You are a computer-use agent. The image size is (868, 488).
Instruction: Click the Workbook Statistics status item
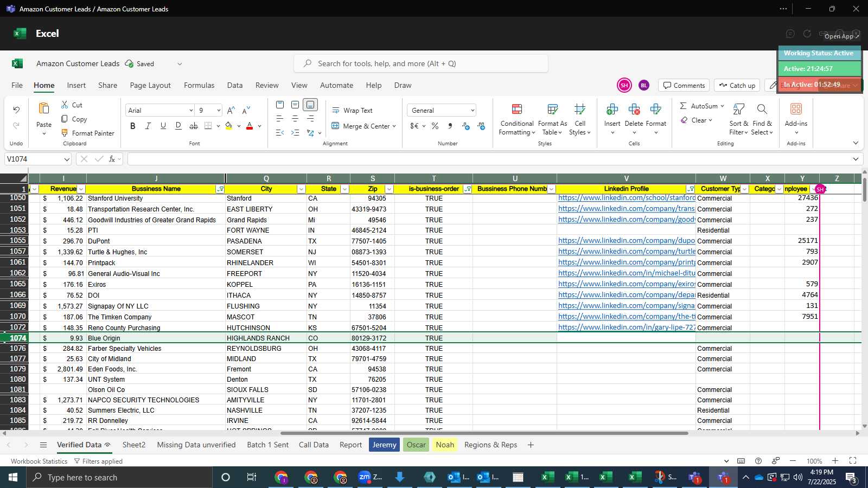tap(39, 461)
